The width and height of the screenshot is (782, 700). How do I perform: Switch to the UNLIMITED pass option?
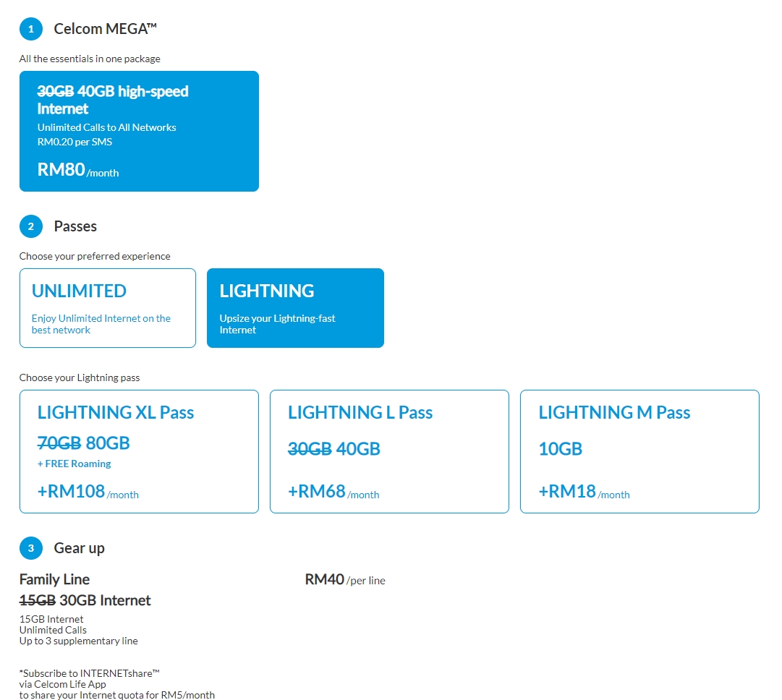107,308
